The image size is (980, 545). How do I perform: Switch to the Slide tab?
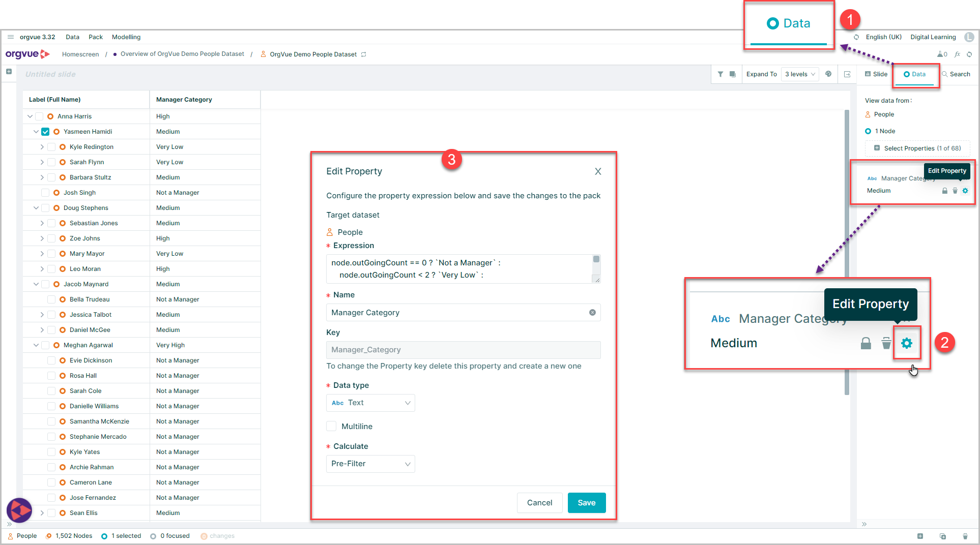[876, 74]
